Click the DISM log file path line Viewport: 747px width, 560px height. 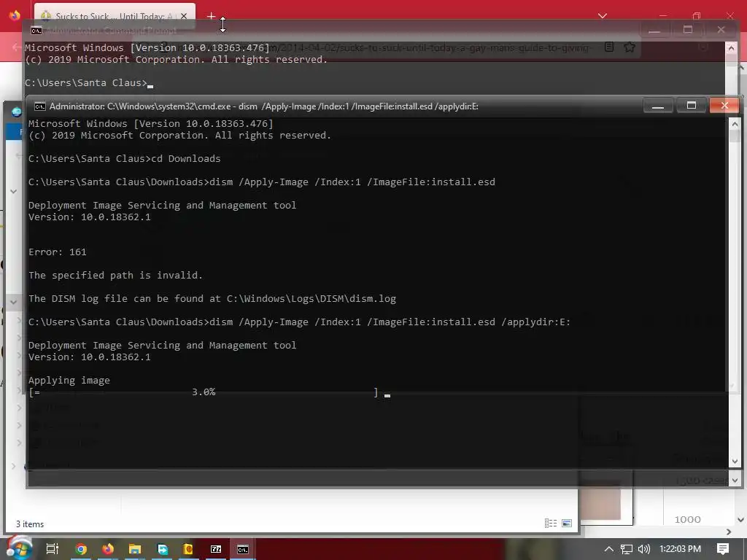click(x=212, y=298)
